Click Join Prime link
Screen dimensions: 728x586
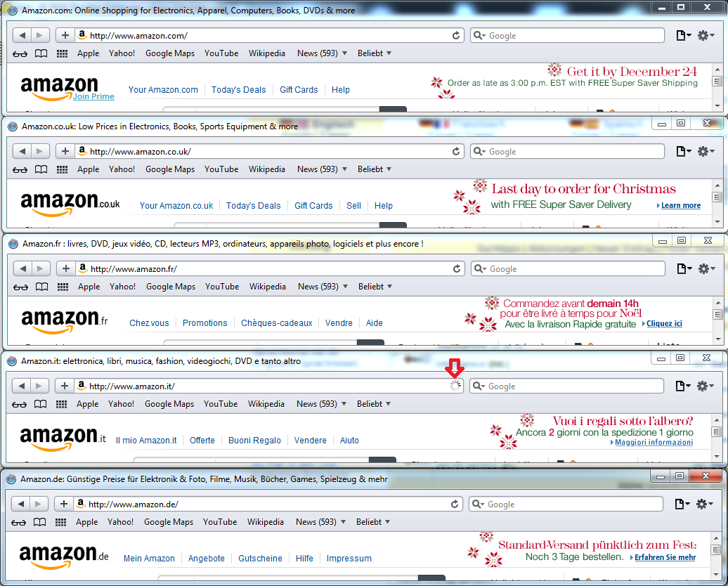93,96
